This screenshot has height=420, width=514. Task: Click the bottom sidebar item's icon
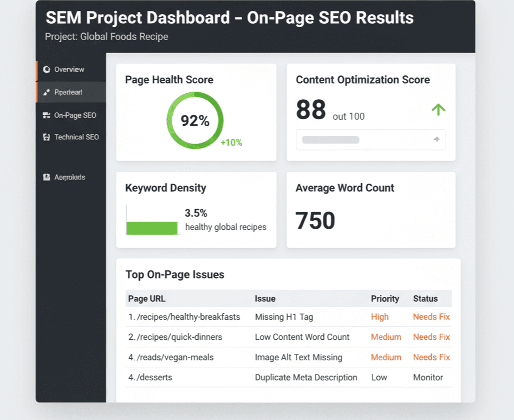tap(47, 177)
